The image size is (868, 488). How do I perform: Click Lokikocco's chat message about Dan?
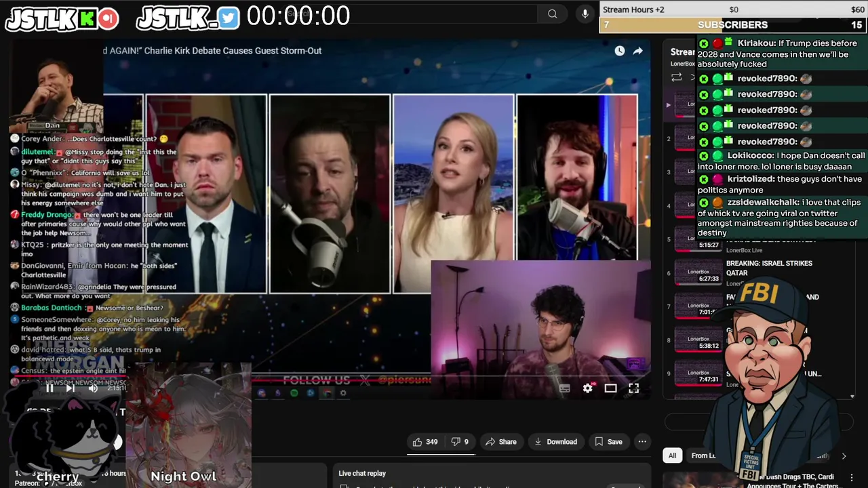[782, 161]
